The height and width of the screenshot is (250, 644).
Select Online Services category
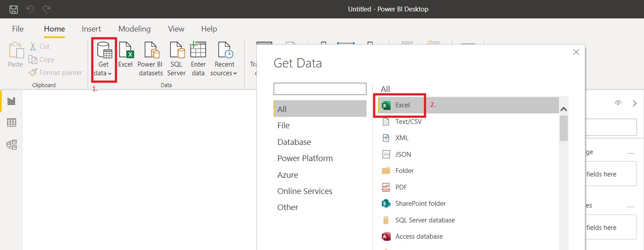tap(305, 191)
